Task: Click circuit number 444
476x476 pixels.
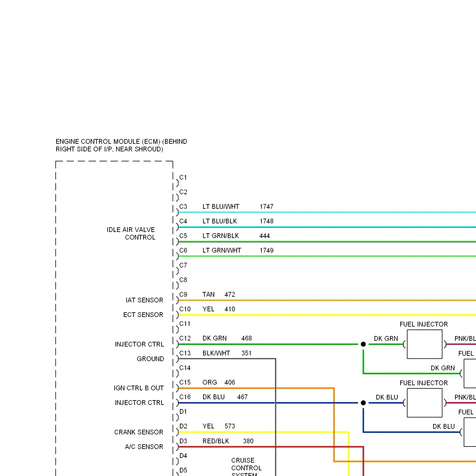Action: pyautogui.click(x=265, y=236)
